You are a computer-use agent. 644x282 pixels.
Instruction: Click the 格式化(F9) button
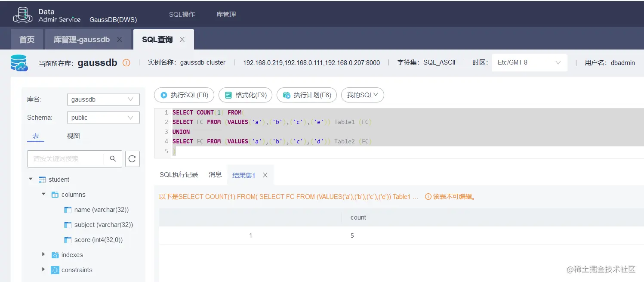tap(245, 95)
